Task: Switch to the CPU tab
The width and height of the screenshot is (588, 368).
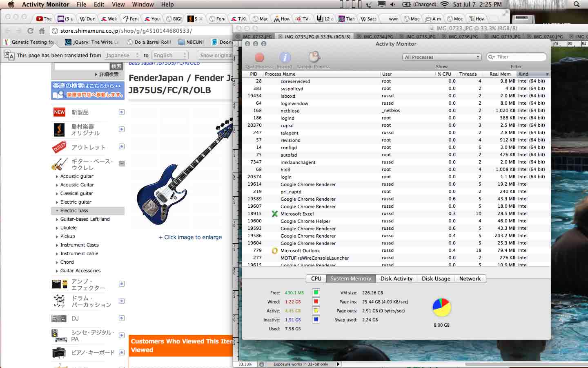Action: 316,278
